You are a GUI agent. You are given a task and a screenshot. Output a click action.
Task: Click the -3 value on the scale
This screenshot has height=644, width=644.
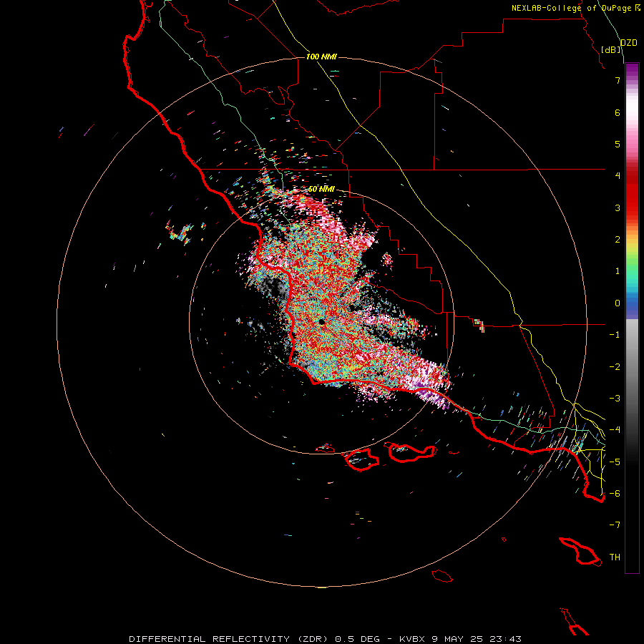[615, 399]
